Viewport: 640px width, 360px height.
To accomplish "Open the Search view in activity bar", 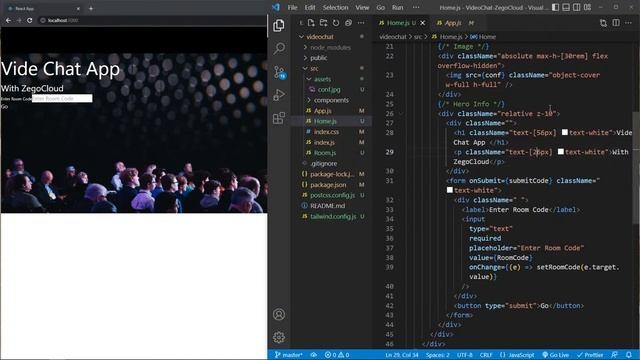I will click(279, 49).
